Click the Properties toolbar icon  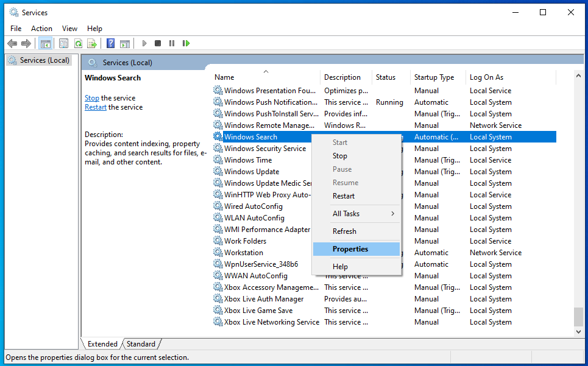pos(64,43)
